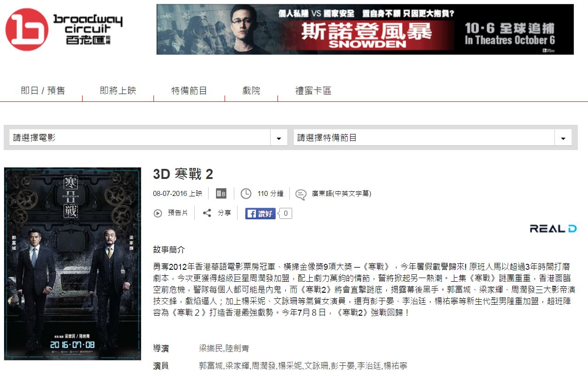
Task: Click the IIB film rating icon
Action: [x=221, y=194]
